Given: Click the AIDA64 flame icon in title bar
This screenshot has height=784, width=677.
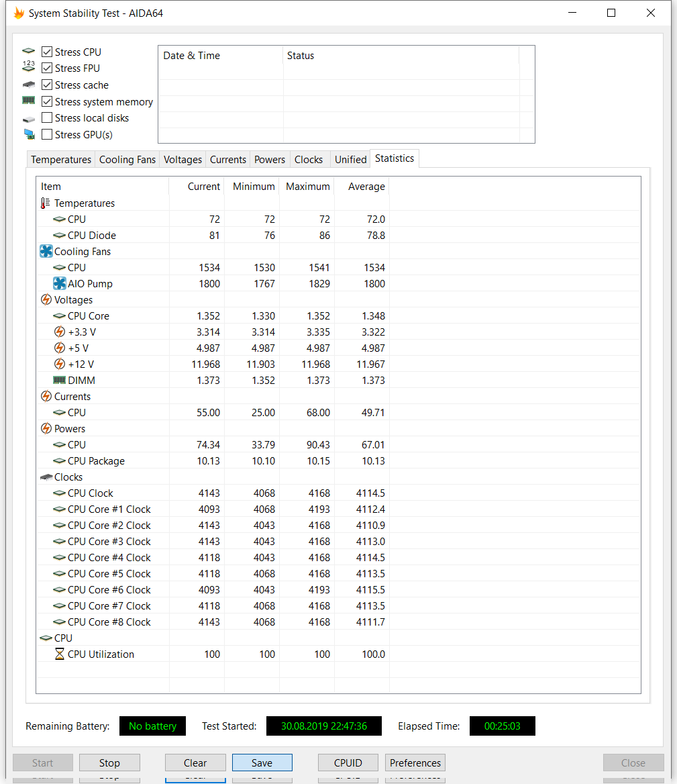Looking at the screenshot, I should click(19, 13).
